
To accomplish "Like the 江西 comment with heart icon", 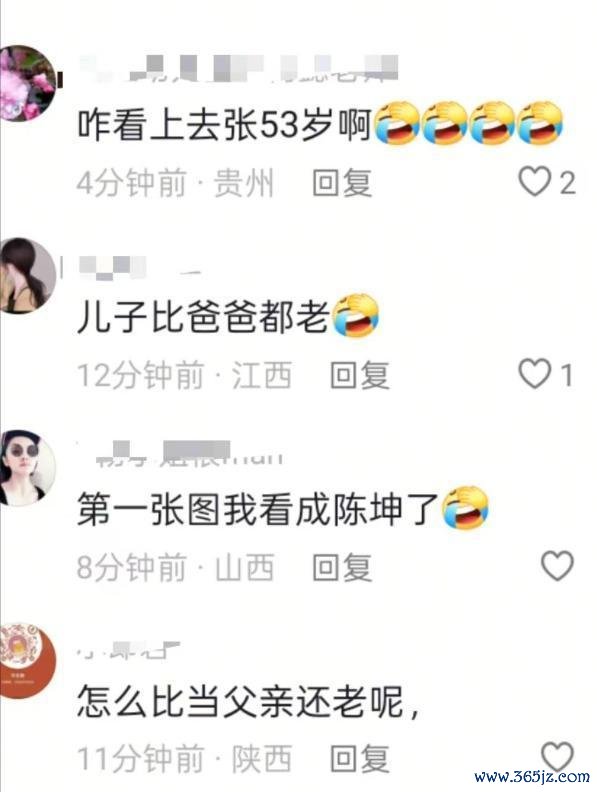I will [534, 374].
